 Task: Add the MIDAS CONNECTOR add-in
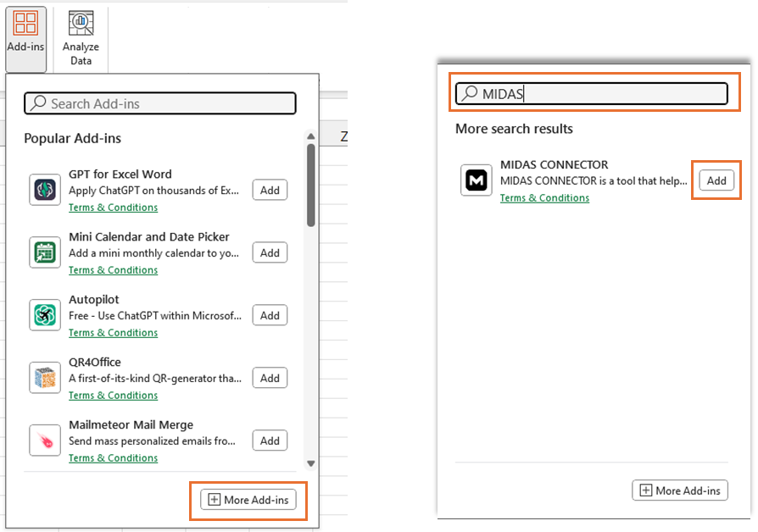tap(716, 180)
